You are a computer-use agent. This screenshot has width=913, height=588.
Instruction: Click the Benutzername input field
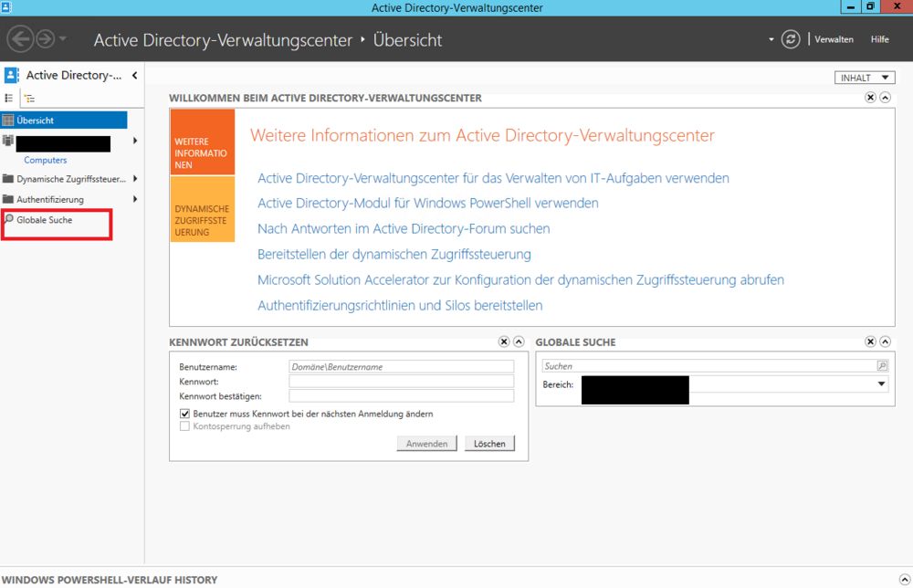401,367
